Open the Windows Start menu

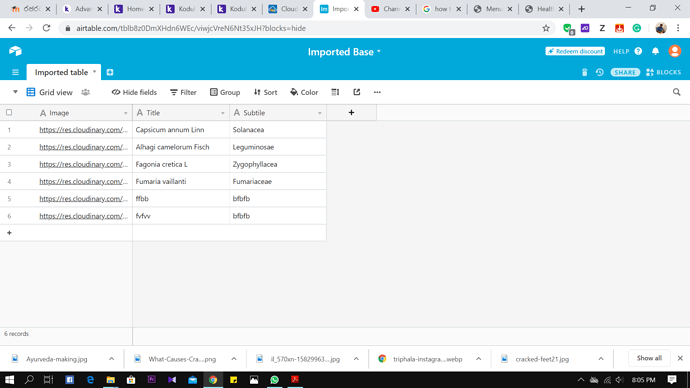pyautogui.click(x=9, y=380)
